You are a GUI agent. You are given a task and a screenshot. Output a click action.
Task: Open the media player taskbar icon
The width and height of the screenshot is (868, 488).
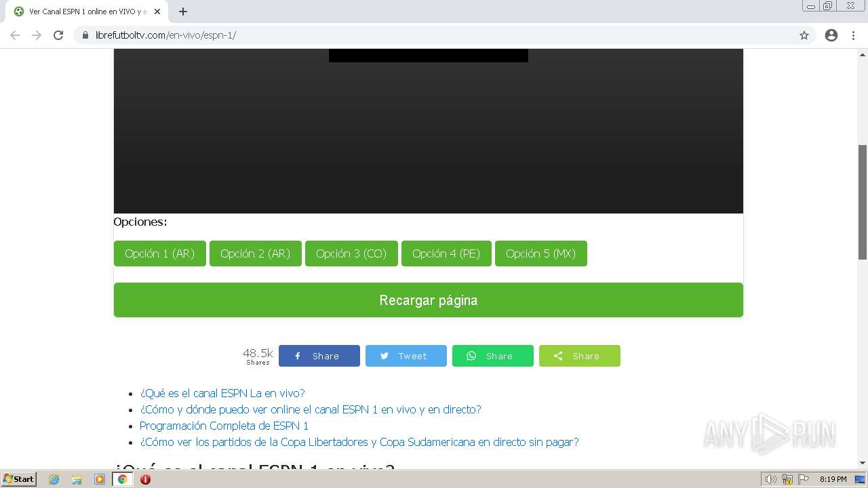[x=100, y=479]
